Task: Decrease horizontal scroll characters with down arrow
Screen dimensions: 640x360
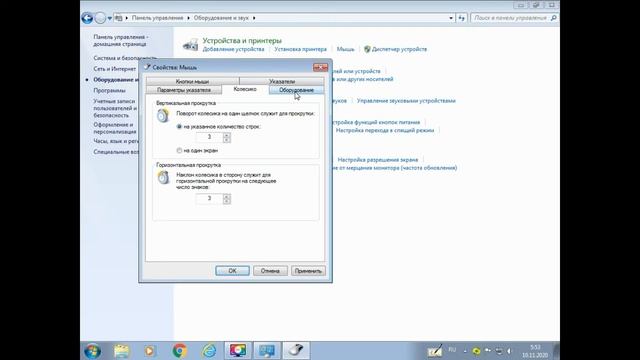Action: pos(227,201)
